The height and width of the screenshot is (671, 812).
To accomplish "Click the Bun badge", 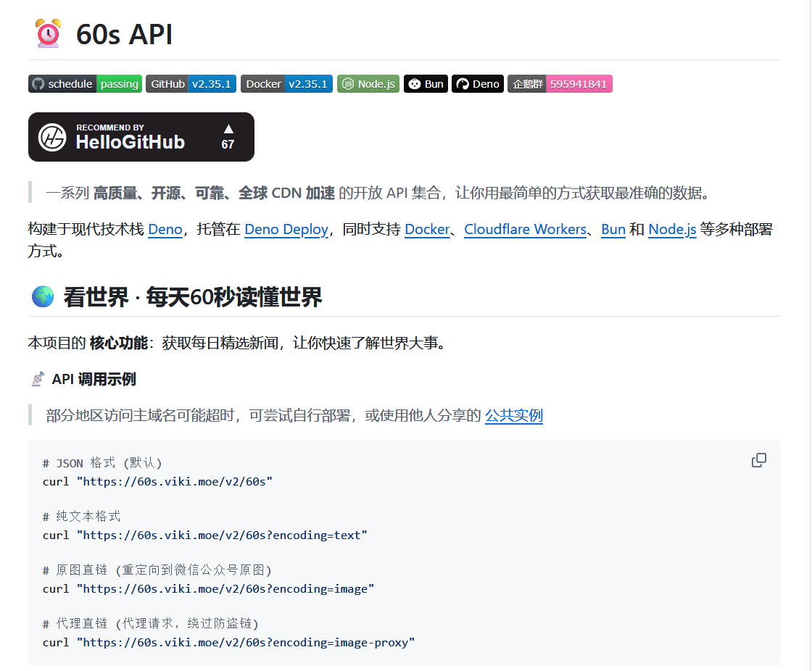I will pyautogui.click(x=426, y=84).
